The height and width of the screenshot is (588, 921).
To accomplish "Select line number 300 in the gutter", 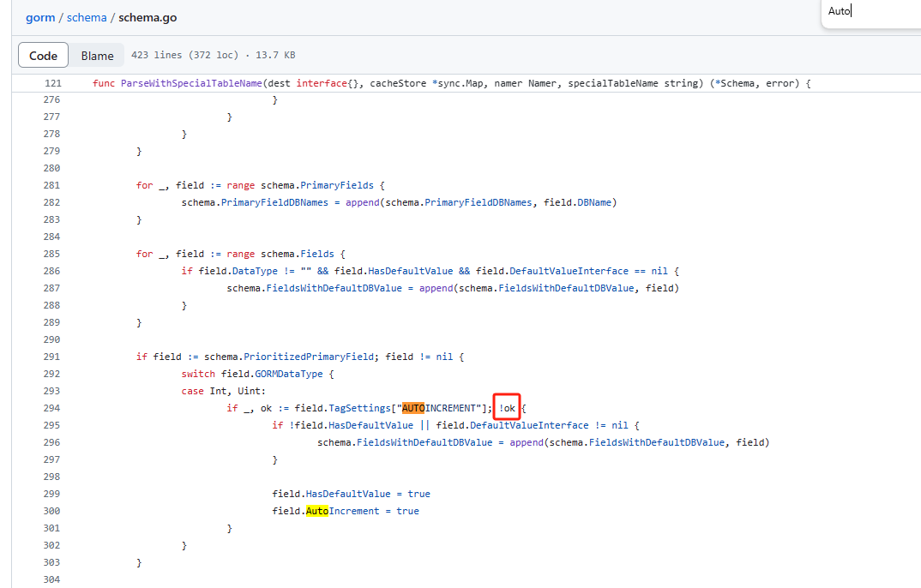I will [51, 511].
